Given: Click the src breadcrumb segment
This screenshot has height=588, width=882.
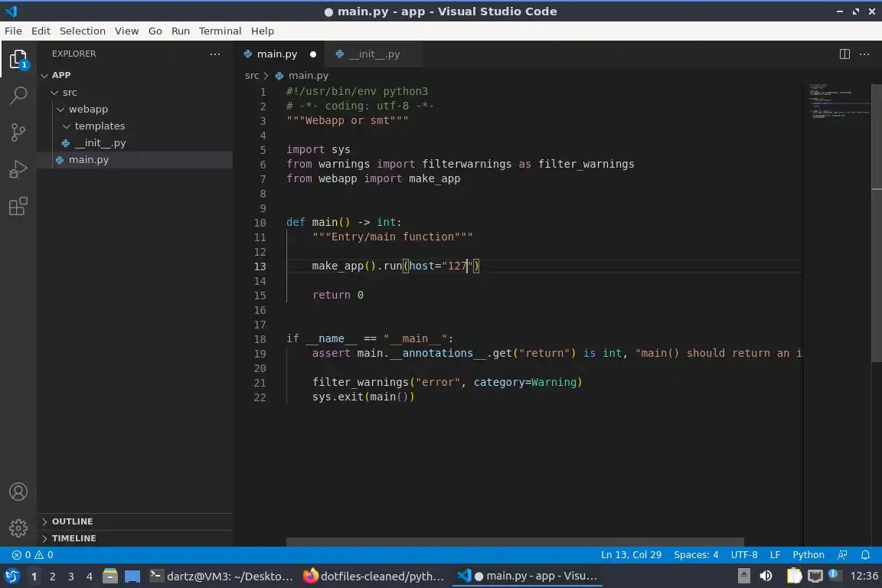Looking at the screenshot, I should 252,75.
